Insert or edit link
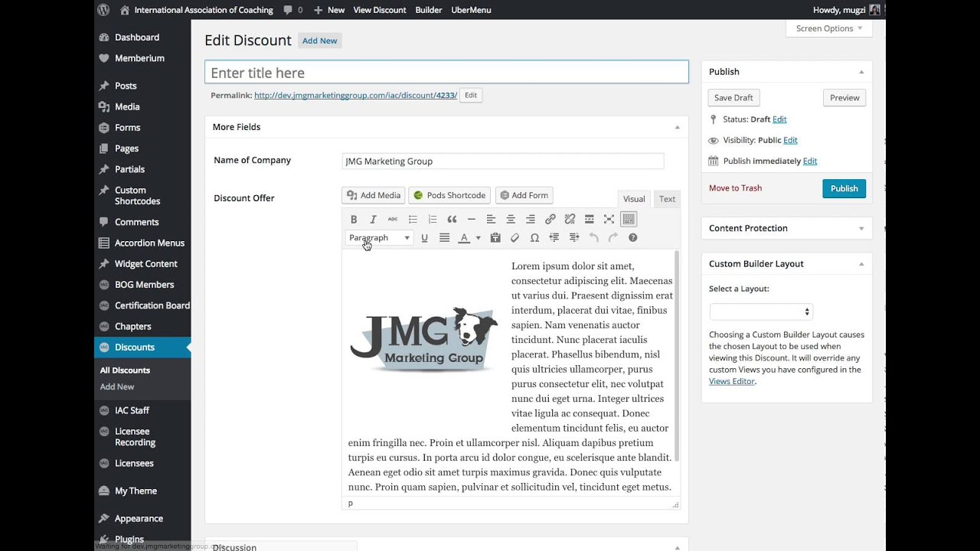 [550, 220]
